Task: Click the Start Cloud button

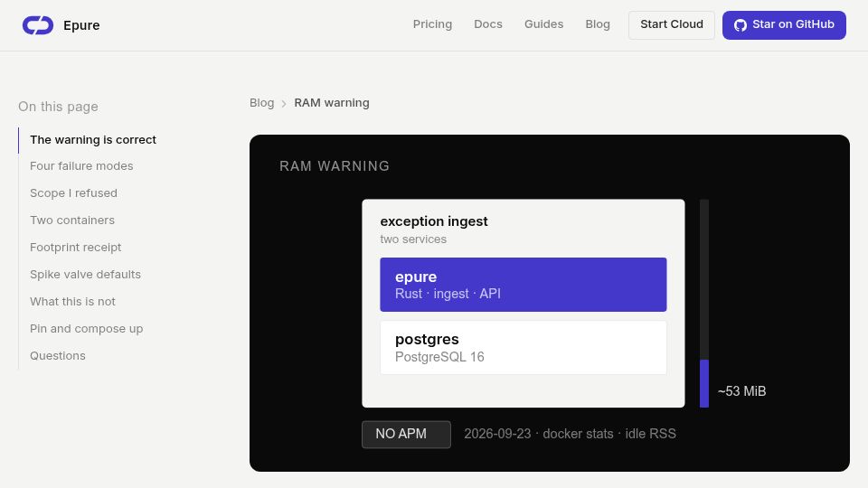Action: [x=672, y=25]
